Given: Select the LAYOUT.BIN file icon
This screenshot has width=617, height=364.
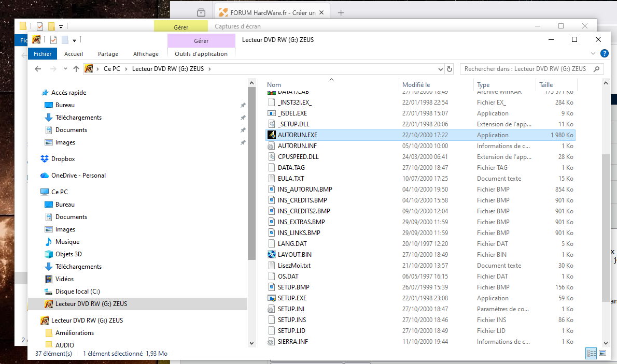Looking at the screenshot, I should tap(272, 255).
